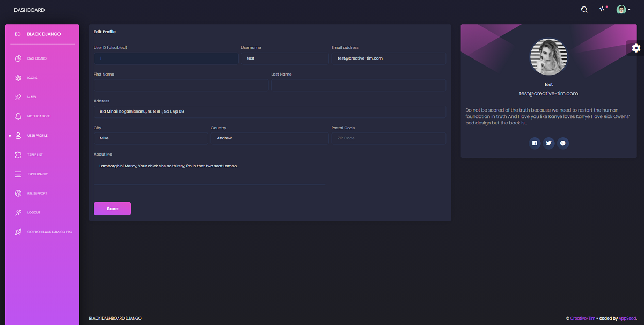Image resolution: width=644 pixels, height=325 pixels.
Task: Click the Twitter bird icon
Action: tap(548, 143)
